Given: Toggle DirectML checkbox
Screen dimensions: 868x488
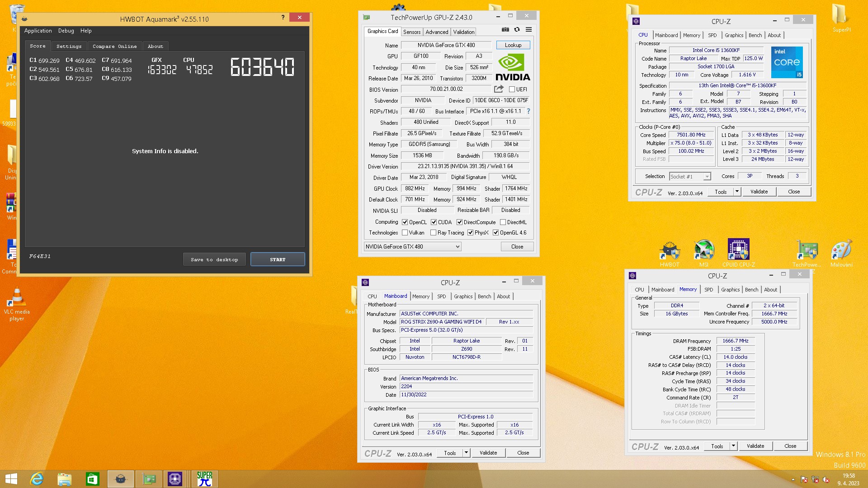Looking at the screenshot, I should pos(503,222).
